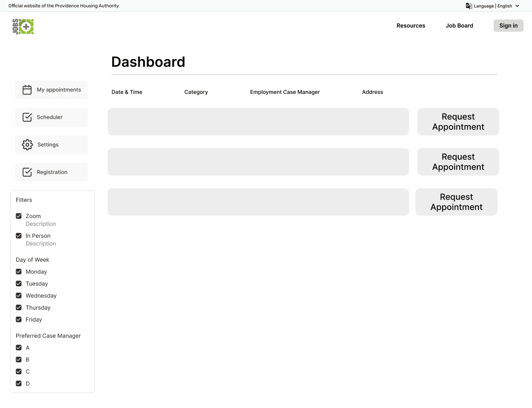Expand the Language dropdown chevron
Screen dimensions: 532x408
click(517, 6)
